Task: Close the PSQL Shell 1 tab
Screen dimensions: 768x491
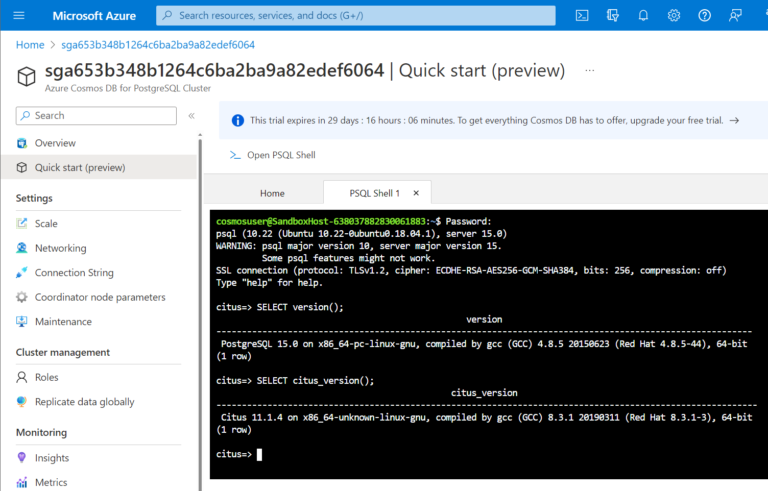Action: point(418,193)
